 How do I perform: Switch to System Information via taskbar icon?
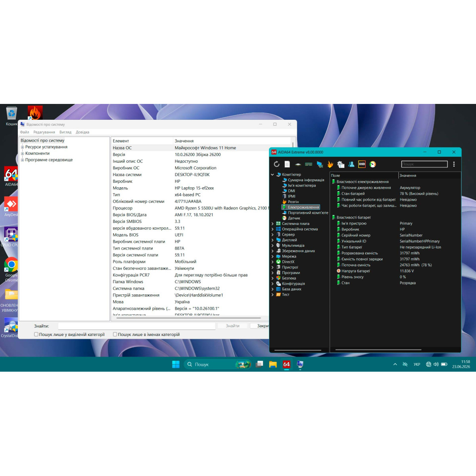click(300, 364)
